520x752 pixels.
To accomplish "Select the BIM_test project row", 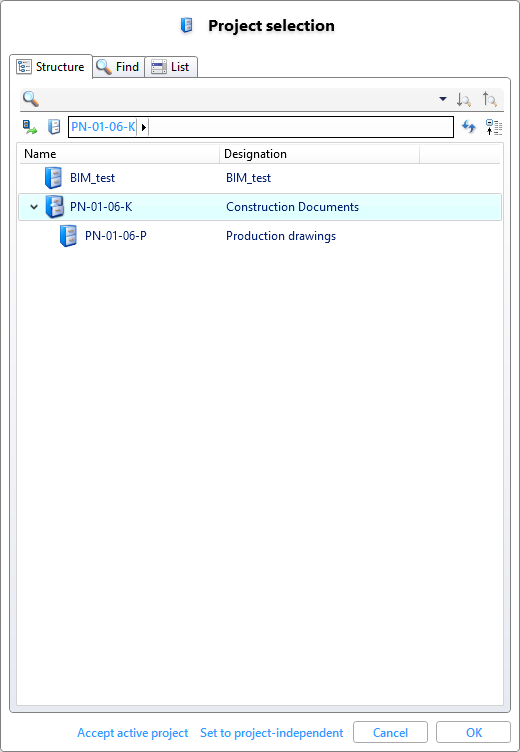I will [x=260, y=178].
